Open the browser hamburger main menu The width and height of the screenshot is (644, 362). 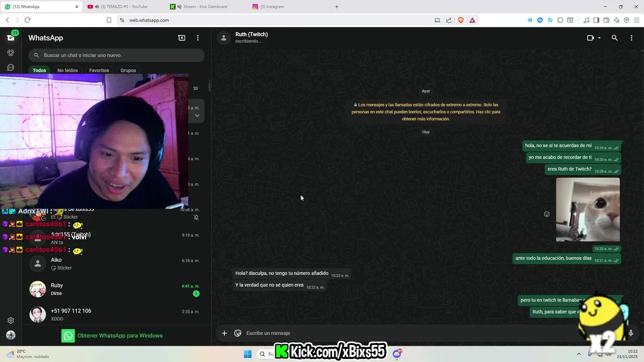[636, 20]
